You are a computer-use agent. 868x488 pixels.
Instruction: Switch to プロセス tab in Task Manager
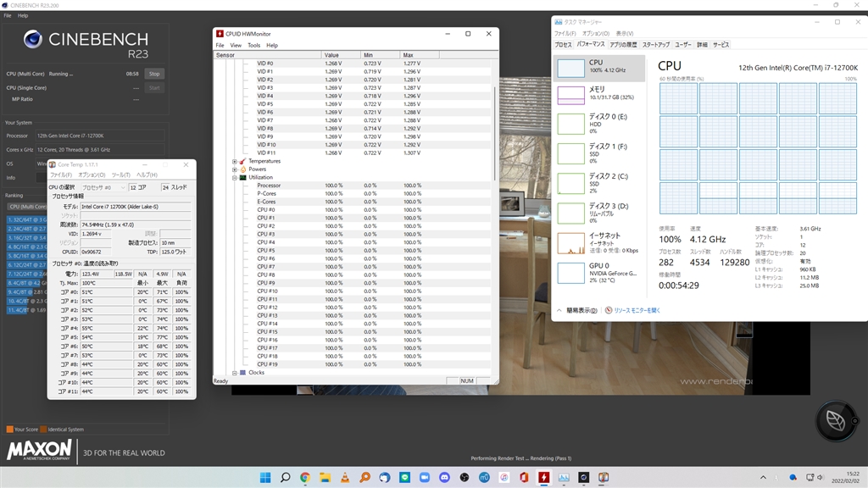563,44
